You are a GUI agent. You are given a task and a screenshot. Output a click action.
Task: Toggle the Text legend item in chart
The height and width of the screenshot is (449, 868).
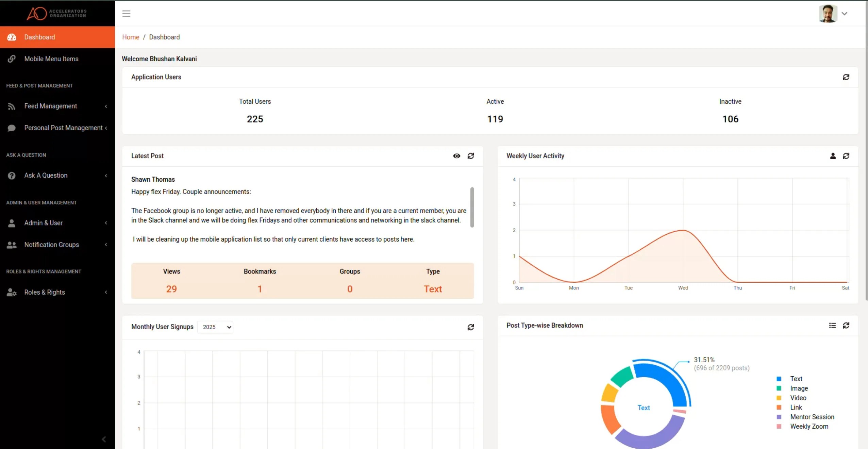796,379
